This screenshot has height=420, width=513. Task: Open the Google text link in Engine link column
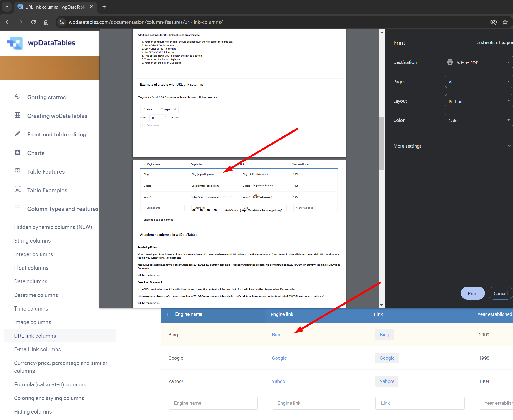[x=279, y=358]
